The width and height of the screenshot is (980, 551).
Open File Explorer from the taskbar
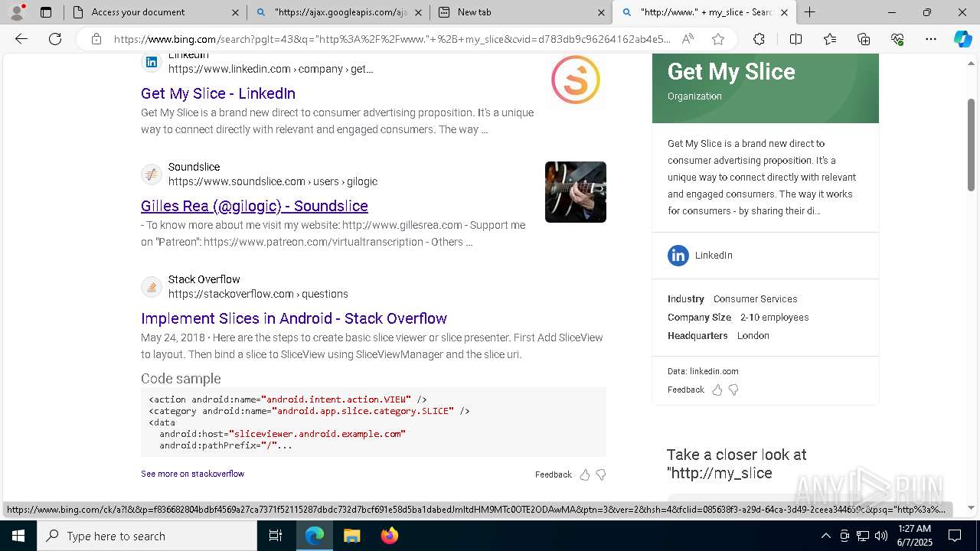point(351,536)
